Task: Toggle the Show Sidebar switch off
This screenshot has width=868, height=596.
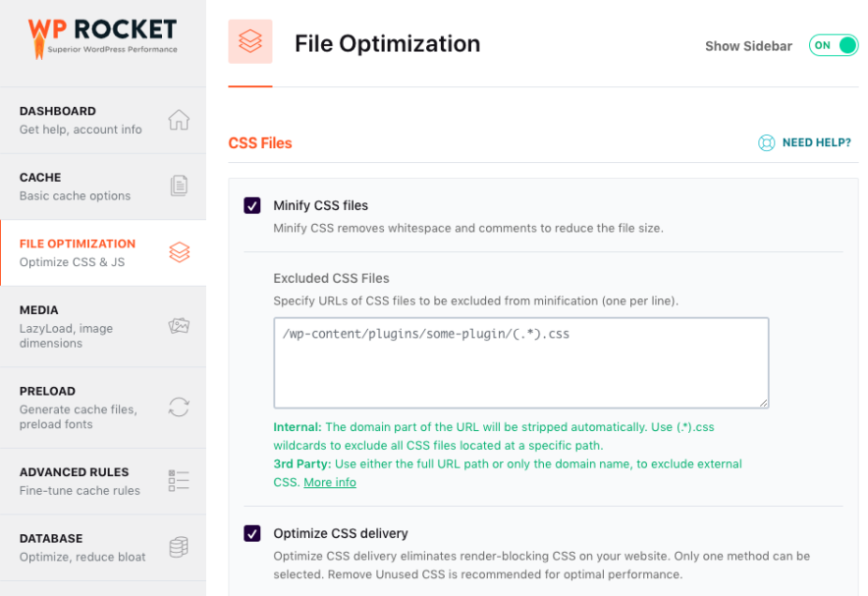Action: click(x=833, y=45)
